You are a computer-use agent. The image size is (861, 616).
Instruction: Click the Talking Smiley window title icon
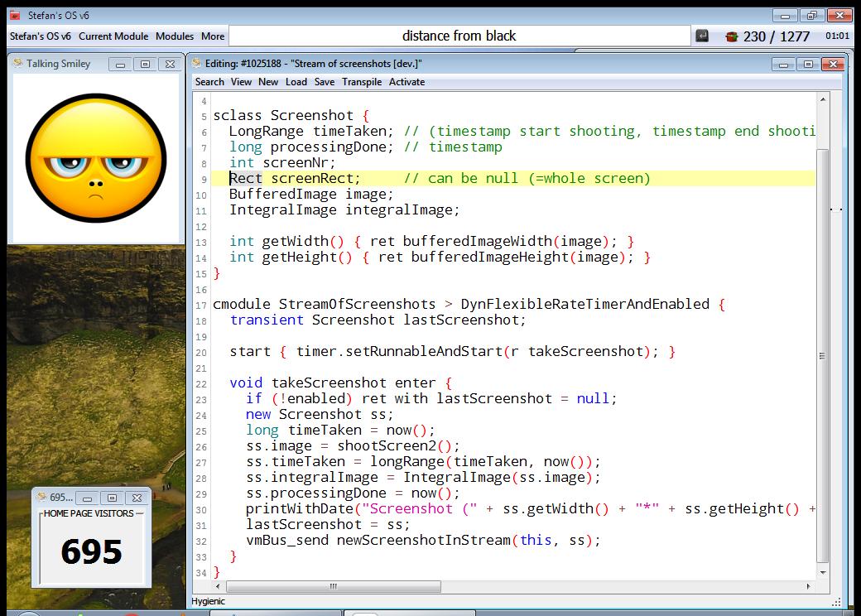17,63
